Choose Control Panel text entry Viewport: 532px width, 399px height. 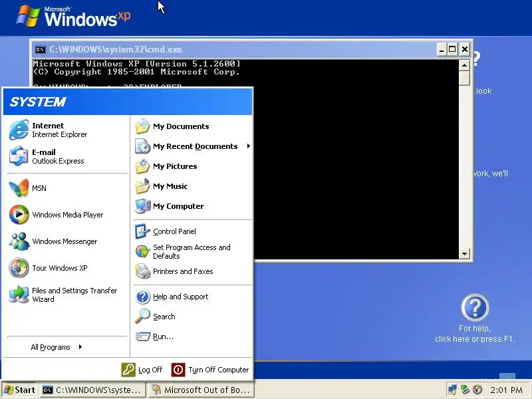click(x=174, y=231)
